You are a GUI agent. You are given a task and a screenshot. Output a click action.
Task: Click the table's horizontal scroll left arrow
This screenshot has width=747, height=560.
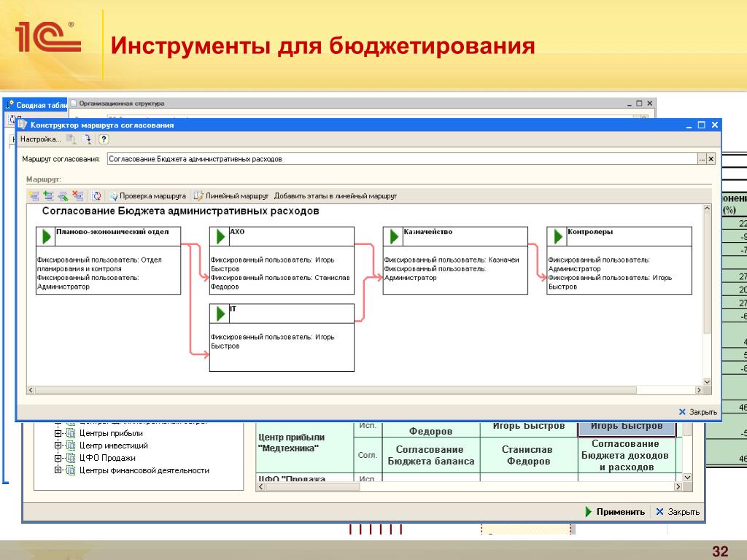260,486
